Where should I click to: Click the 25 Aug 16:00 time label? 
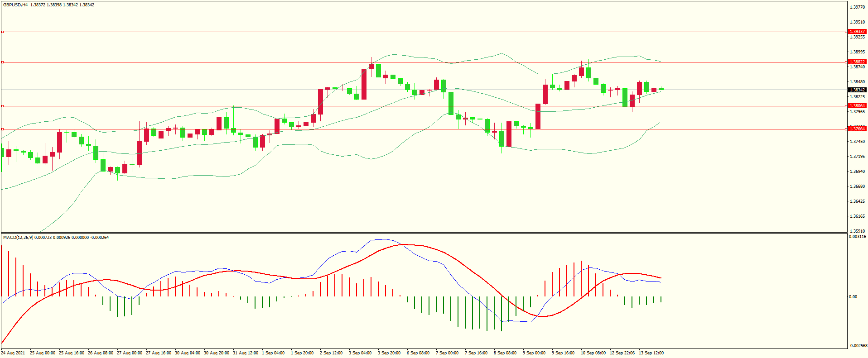[x=72, y=353]
